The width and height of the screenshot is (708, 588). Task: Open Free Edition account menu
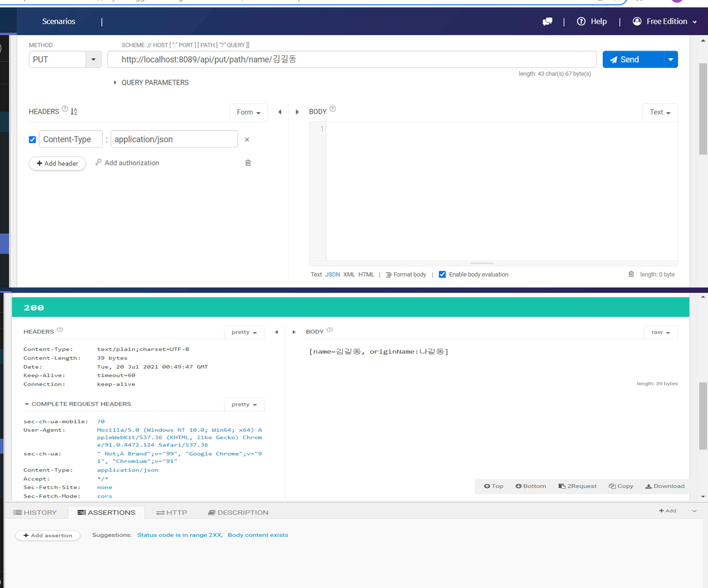tap(665, 22)
